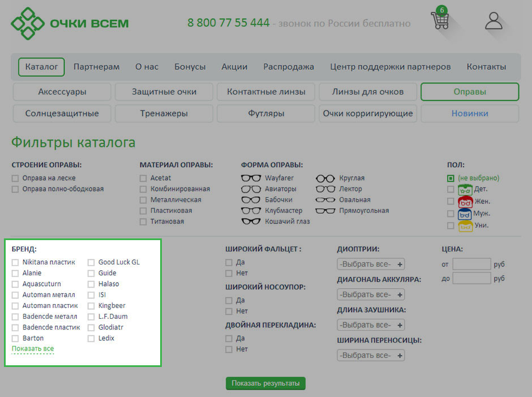Choose the Авиаторы glasses shape icon
The height and width of the screenshot is (397, 532).
pyautogui.click(x=251, y=189)
